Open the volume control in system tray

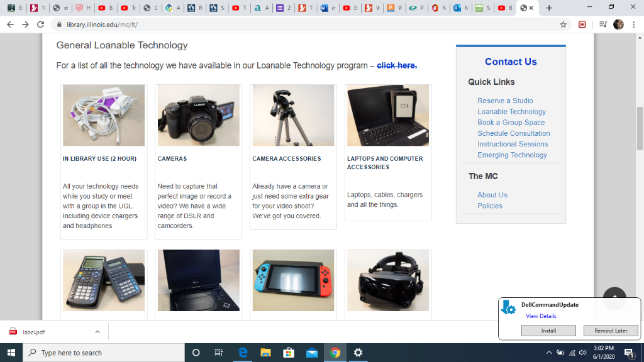click(x=582, y=353)
